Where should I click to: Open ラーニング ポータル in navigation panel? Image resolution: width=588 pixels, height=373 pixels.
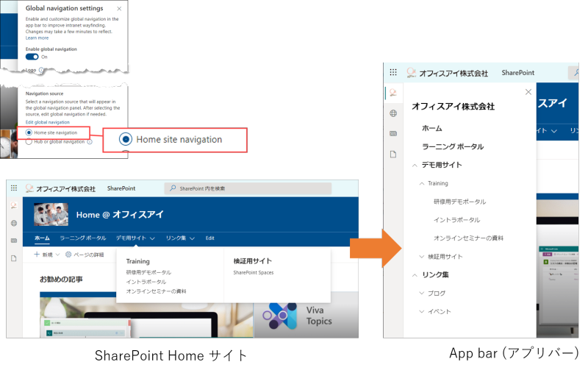click(453, 146)
